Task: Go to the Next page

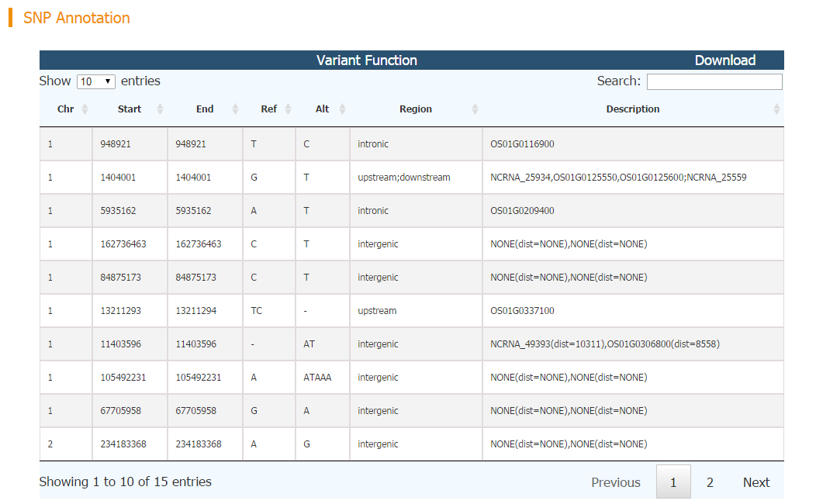Action: [756, 482]
